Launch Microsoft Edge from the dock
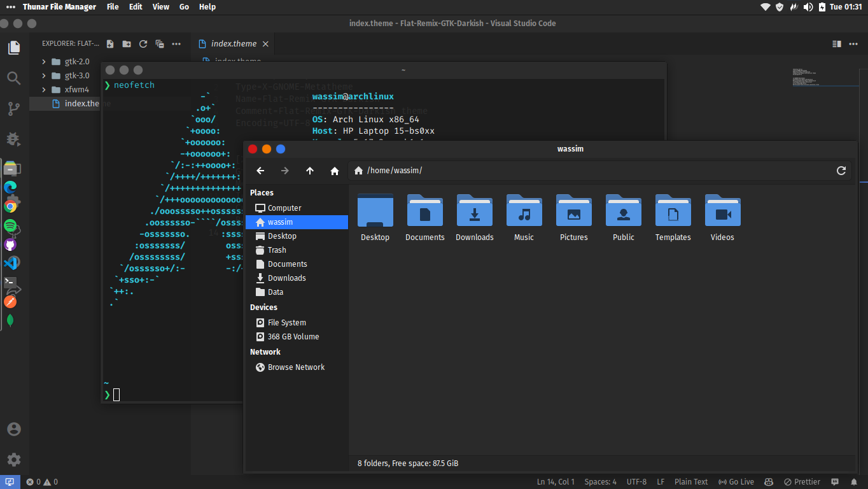Image resolution: width=868 pixels, height=489 pixels. [x=11, y=187]
